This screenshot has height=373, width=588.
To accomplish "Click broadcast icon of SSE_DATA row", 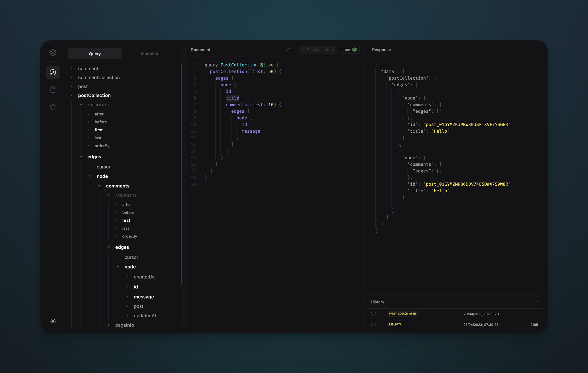I will coord(373,325).
